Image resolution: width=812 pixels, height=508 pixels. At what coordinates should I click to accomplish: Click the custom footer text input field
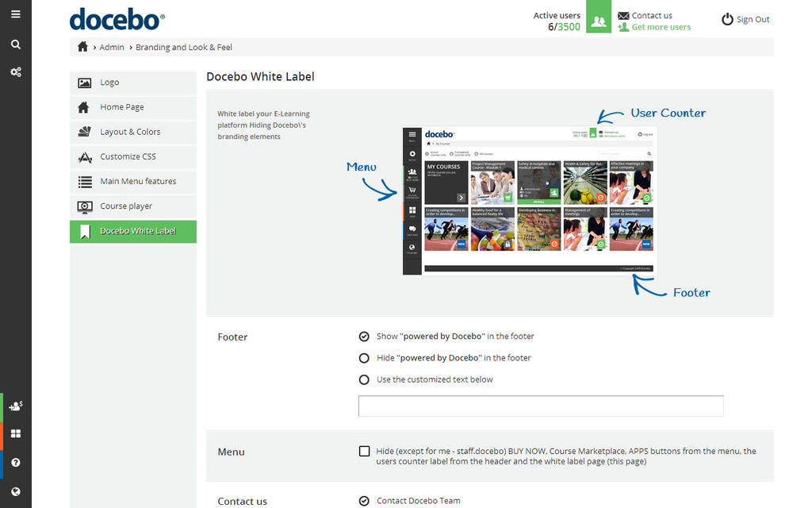pos(541,406)
